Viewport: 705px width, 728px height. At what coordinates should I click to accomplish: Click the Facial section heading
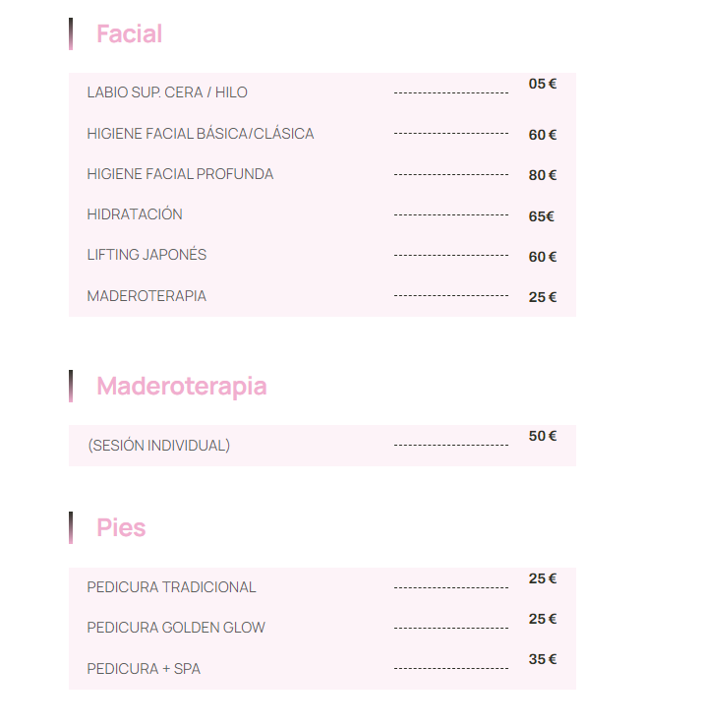pos(129,33)
